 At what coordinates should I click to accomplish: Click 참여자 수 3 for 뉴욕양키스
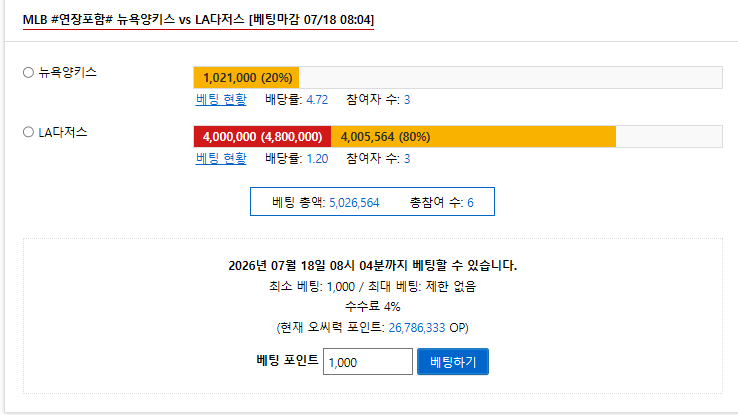coord(407,100)
